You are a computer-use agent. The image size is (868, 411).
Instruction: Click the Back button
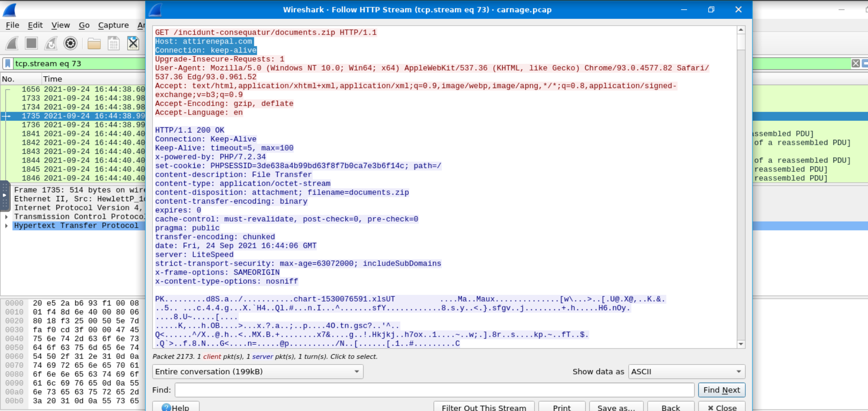(x=670, y=407)
